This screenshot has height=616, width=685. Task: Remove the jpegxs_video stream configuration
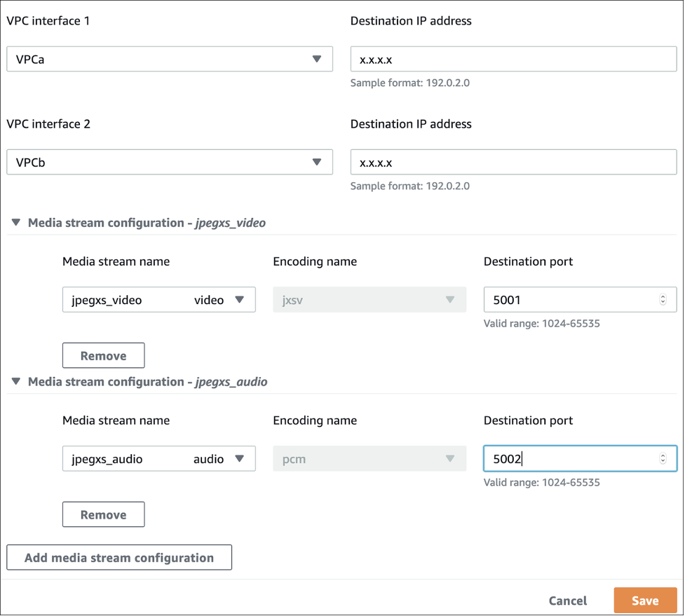pyautogui.click(x=103, y=355)
